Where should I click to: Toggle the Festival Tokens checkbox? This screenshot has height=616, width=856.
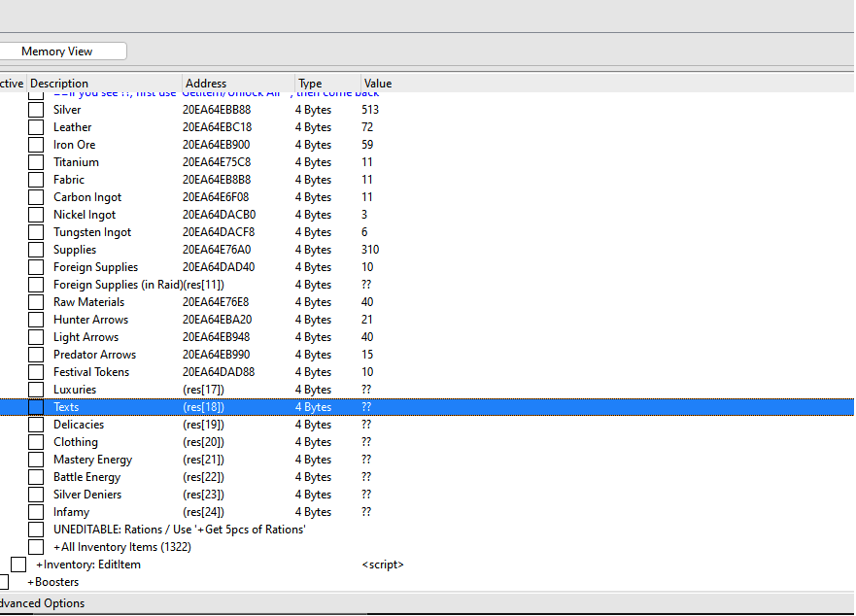[x=36, y=371]
